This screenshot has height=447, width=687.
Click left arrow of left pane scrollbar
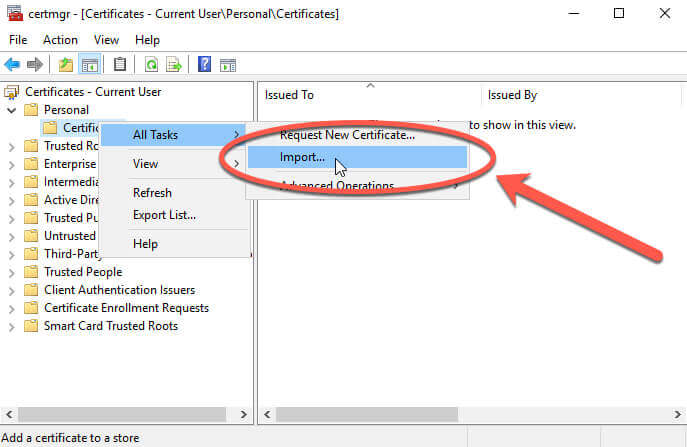click(9, 414)
